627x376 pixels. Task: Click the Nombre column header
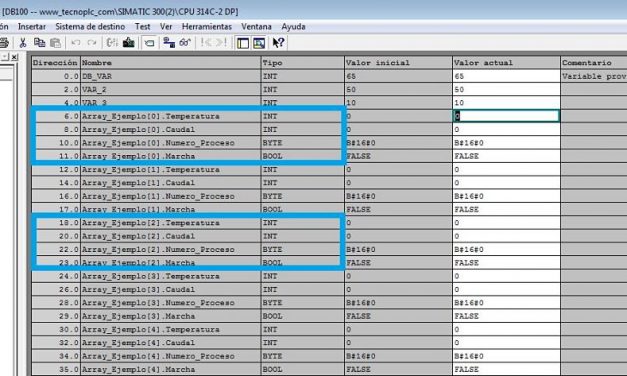pos(170,63)
